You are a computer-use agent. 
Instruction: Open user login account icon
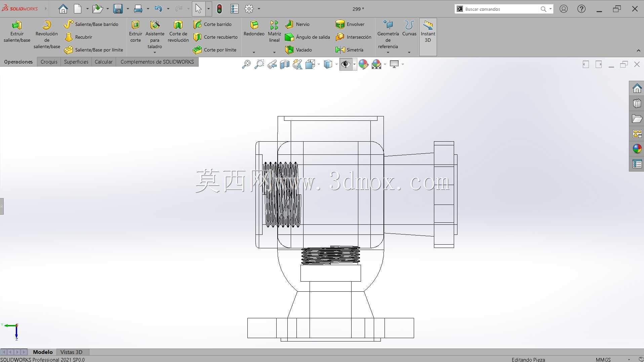click(x=564, y=9)
